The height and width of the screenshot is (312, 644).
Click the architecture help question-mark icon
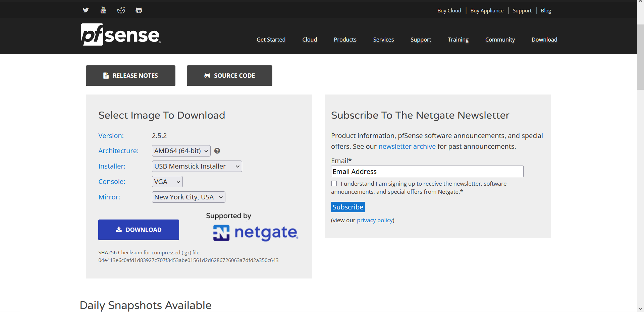pos(217,151)
